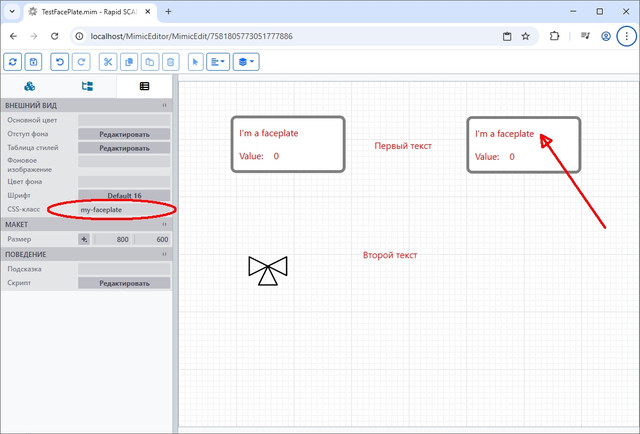The width and height of the screenshot is (640, 434).
Task: Open the Chrome three-dot menu
Action: coord(627,36)
